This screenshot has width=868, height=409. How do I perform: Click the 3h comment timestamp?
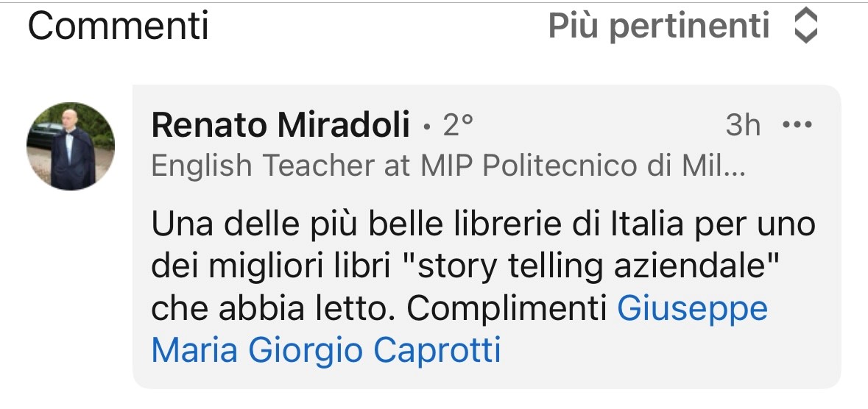(742, 126)
